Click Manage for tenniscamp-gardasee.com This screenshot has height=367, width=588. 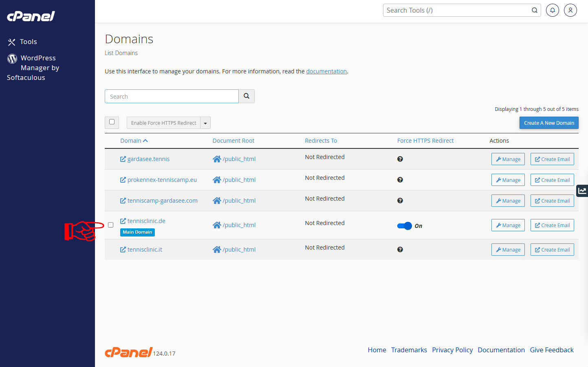(508, 201)
